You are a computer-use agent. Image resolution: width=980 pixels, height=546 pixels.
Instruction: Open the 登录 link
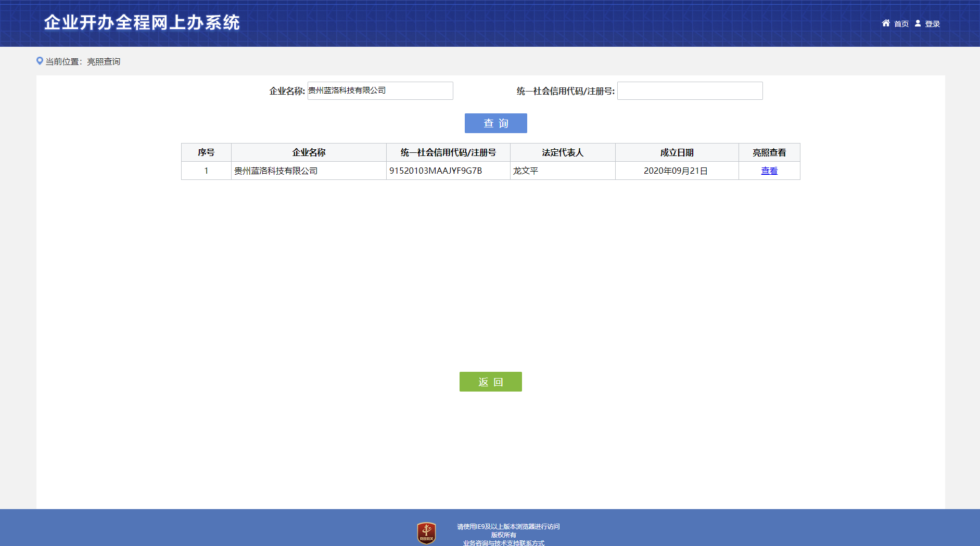(932, 24)
